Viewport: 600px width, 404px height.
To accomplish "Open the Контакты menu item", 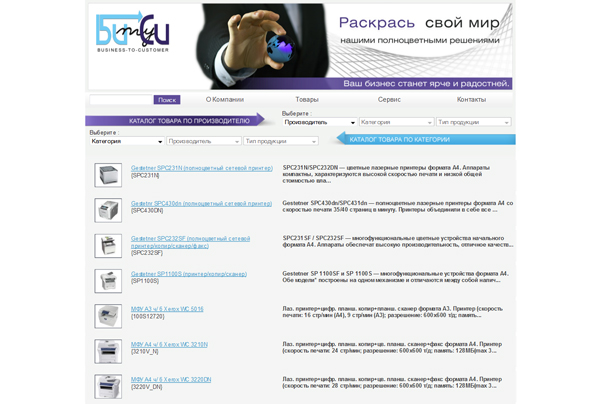I will pos(471,99).
